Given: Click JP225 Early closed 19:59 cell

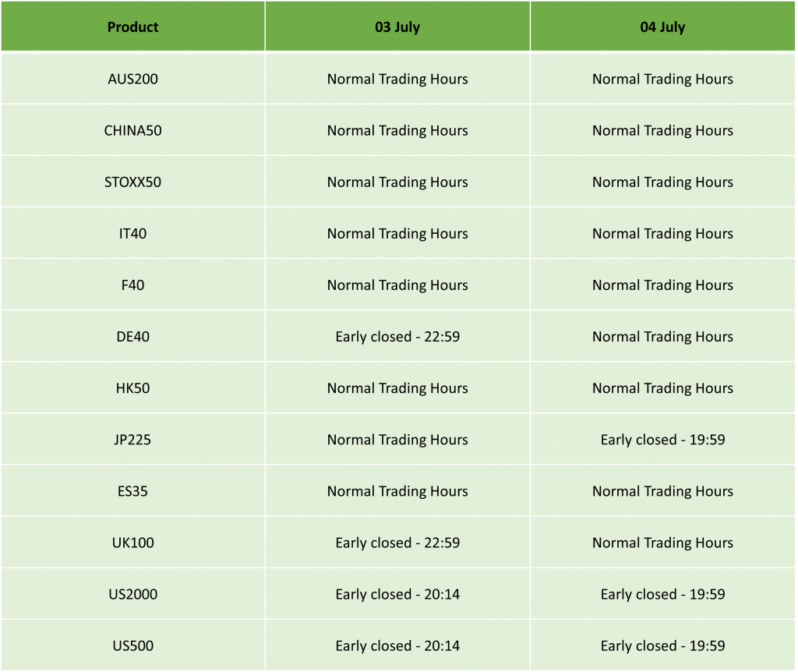Looking at the screenshot, I should point(662,440).
